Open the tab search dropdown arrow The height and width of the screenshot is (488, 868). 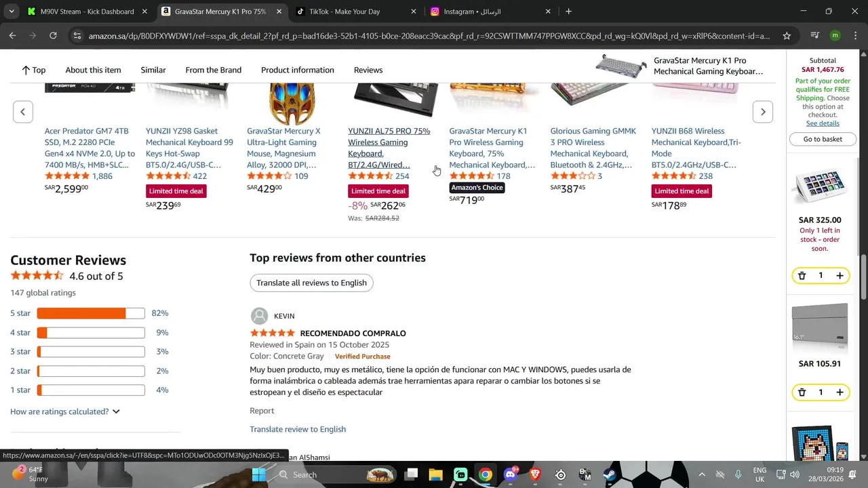[x=11, y=12]
